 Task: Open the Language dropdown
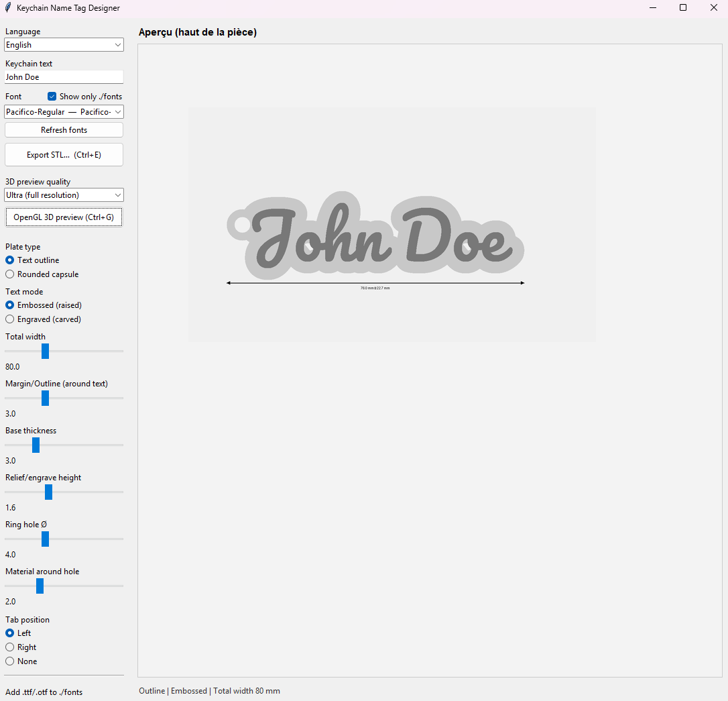(x=64, y=45)
